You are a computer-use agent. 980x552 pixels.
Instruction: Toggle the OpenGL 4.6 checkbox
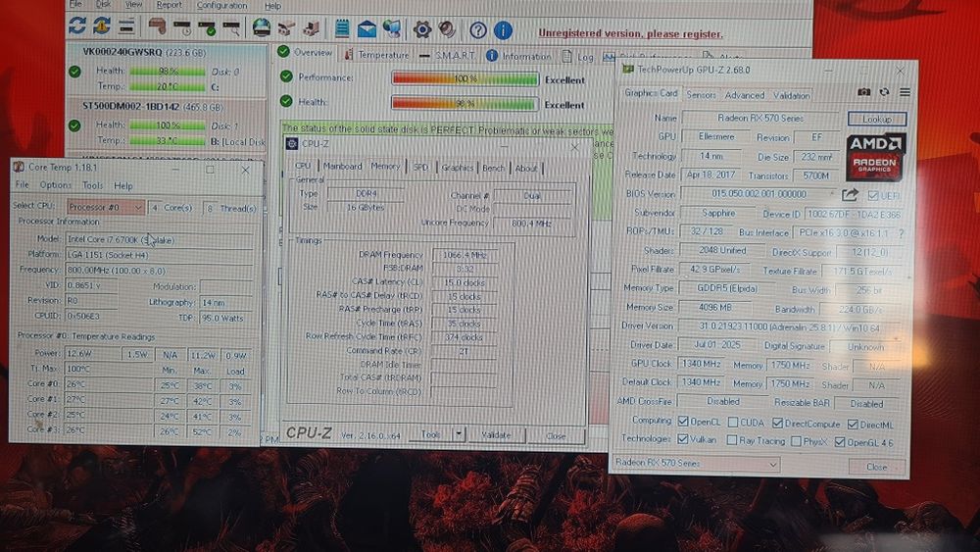[x=840, y=442]
